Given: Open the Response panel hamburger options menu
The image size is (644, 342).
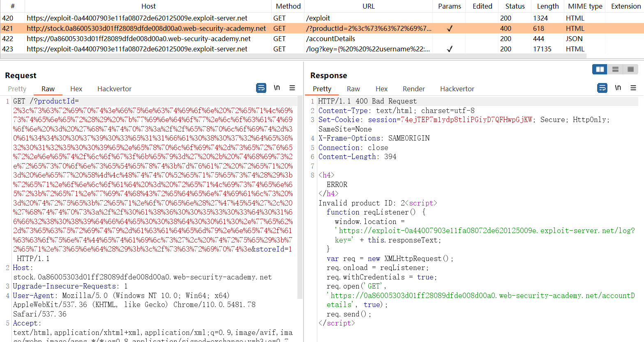Looking at the screenshot, I should click(x=633, y=88).
